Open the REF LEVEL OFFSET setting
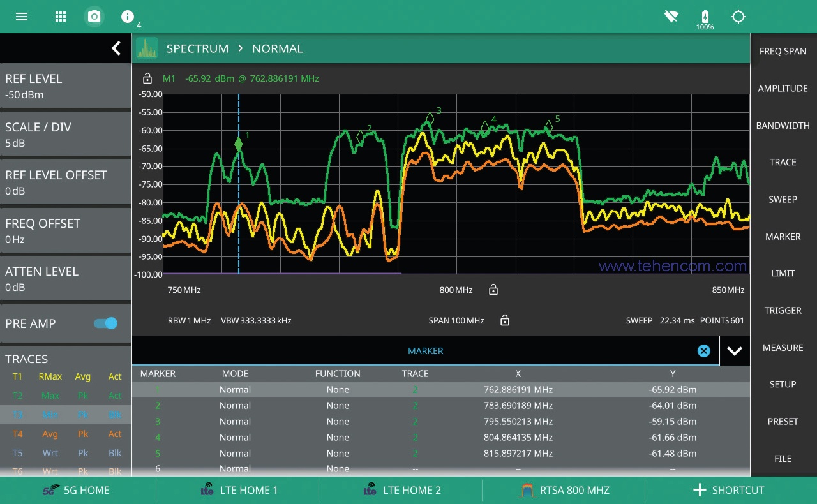 coord(66,182)
